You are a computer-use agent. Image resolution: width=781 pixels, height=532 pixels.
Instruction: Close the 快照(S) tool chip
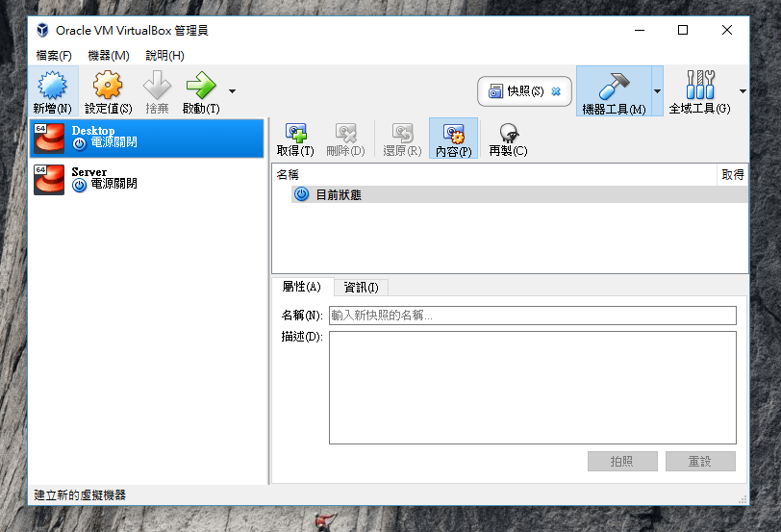[556, 91]
